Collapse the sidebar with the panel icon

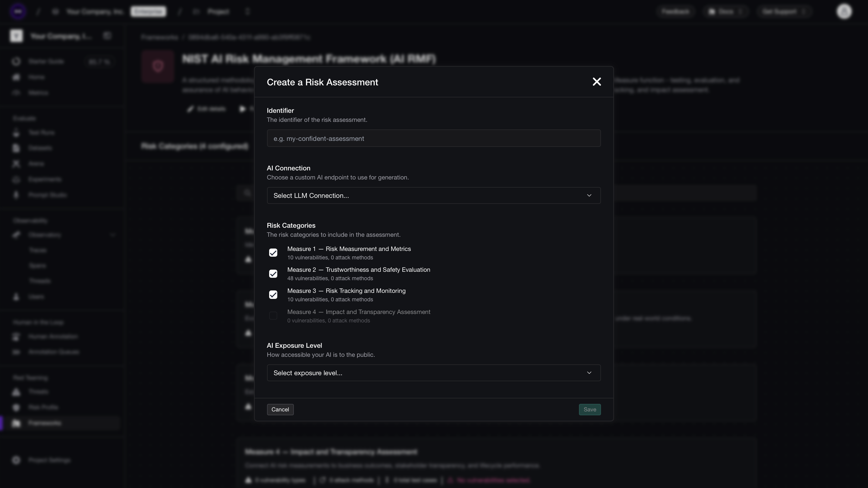(107, 36)
